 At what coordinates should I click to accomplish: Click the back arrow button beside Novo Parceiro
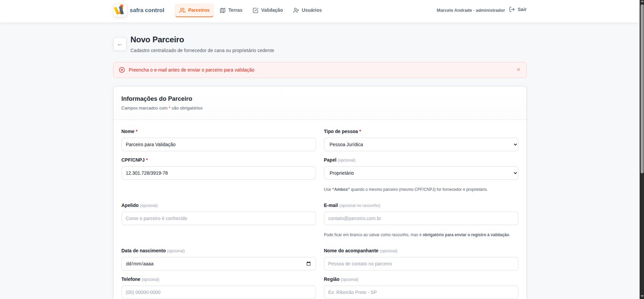pyautogui.click(x=120, y=44)
